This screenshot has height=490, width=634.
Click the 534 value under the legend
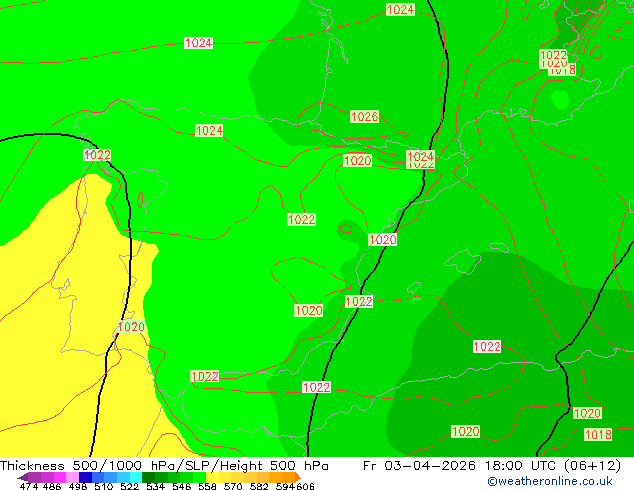point(155,486)
